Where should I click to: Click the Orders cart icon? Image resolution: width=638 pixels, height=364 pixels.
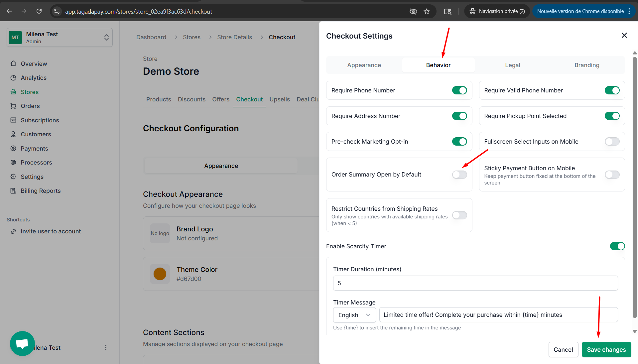(x=13, y=106)
